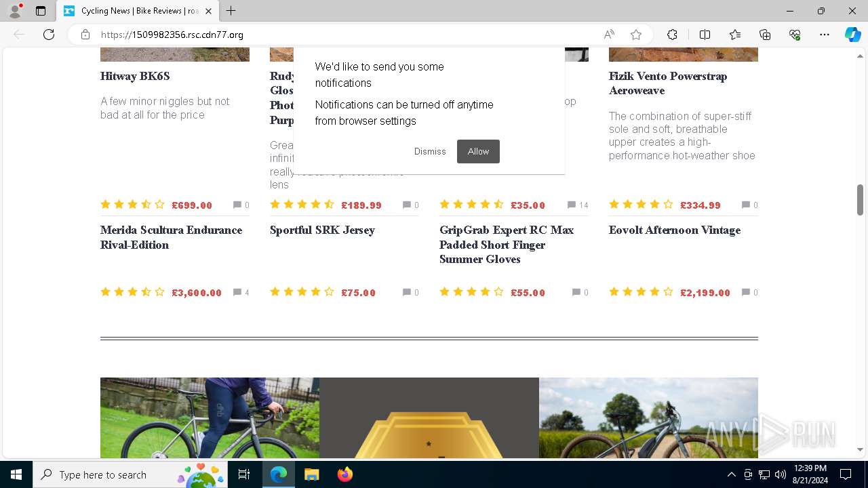Open Hitway BK6S review
868x488 pixels.
click(x=135, y=76)
